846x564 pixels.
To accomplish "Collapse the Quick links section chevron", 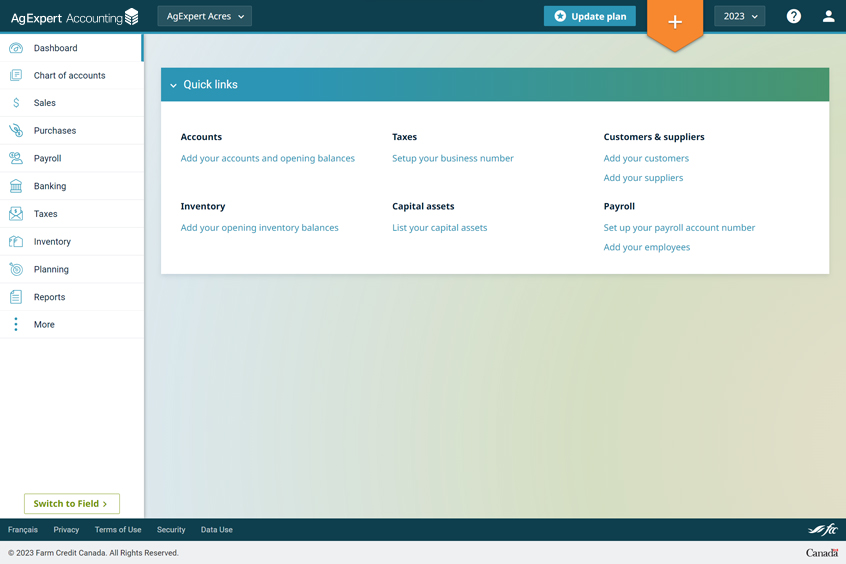I will click(x=173, y=85).
